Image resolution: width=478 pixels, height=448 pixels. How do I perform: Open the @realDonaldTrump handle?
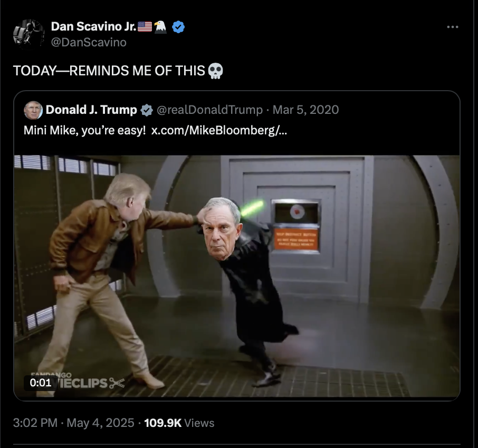click(209, 110)
